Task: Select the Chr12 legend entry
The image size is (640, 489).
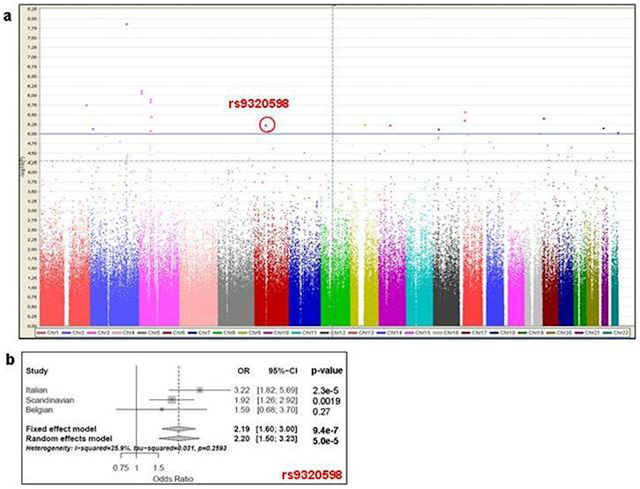Action: point(334,333)
